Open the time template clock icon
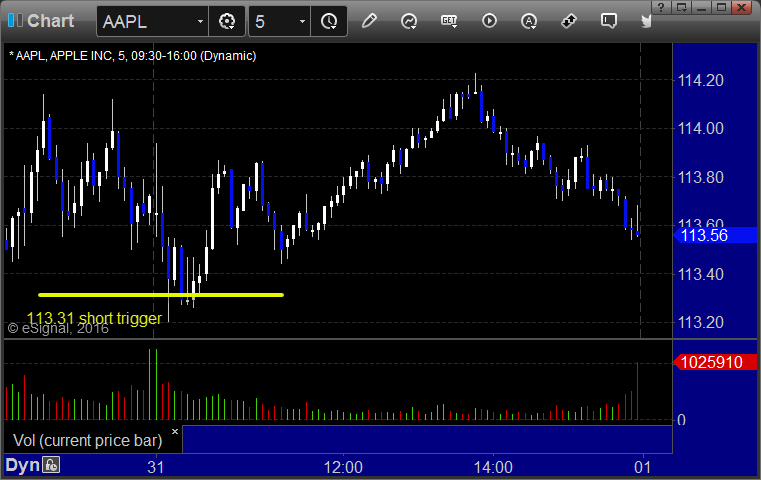This screenshot has width=761, height=480. pos(329,21)
